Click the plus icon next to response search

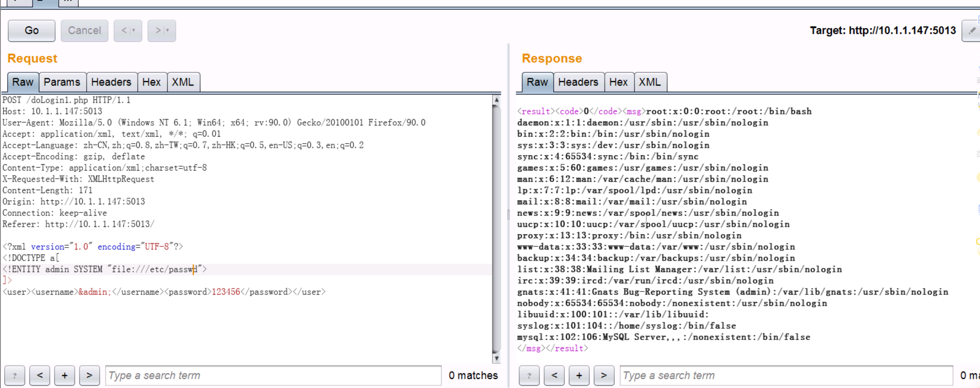pos(579,375)
